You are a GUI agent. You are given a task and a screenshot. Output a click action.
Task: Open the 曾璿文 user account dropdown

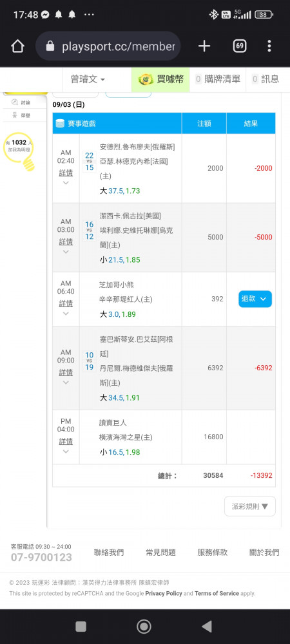pyautogui.click(x=88, y=79)
